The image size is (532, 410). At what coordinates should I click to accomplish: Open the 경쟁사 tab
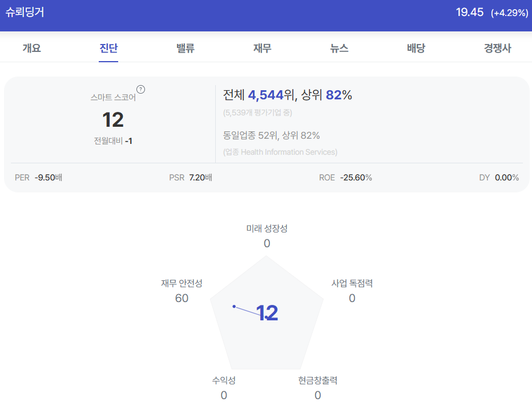[x=497, y=49]
